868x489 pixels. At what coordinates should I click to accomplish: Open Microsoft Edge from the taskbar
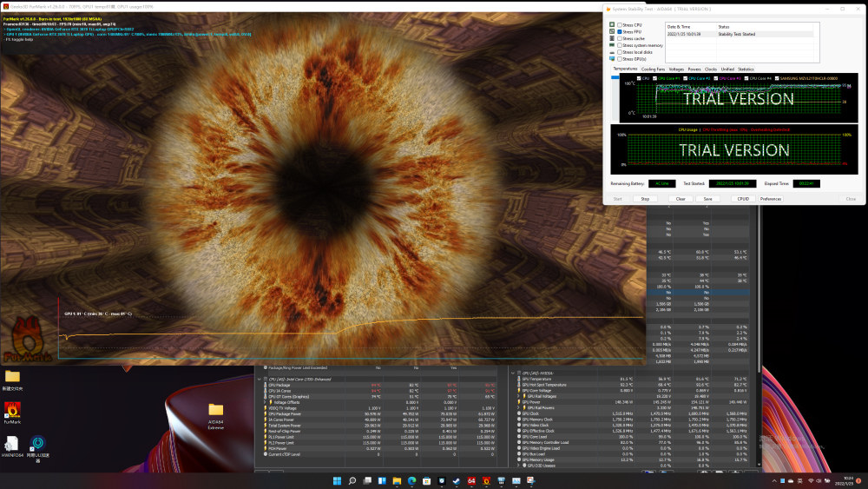412,480
